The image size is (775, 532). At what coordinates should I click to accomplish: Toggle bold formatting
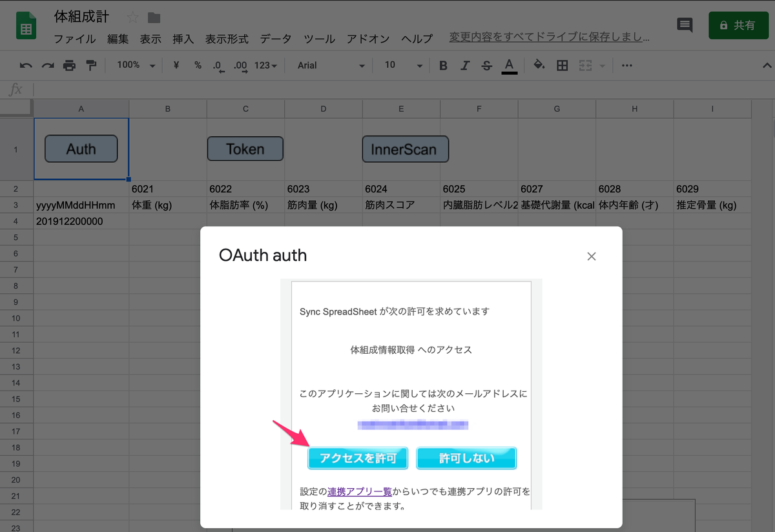point(443,65)
